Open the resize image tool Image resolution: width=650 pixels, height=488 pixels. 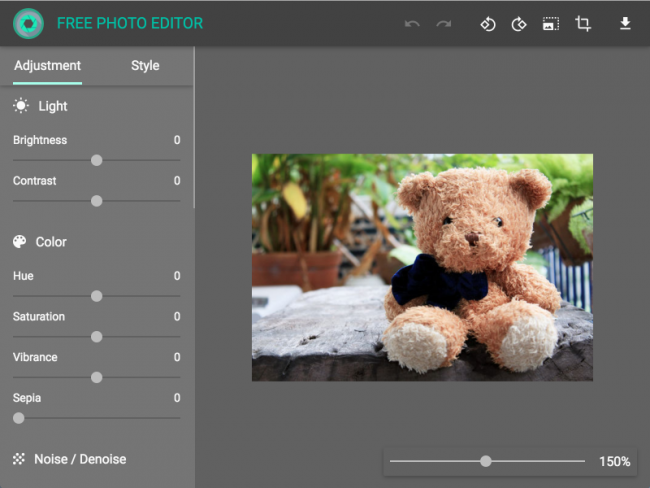[551, 24]
